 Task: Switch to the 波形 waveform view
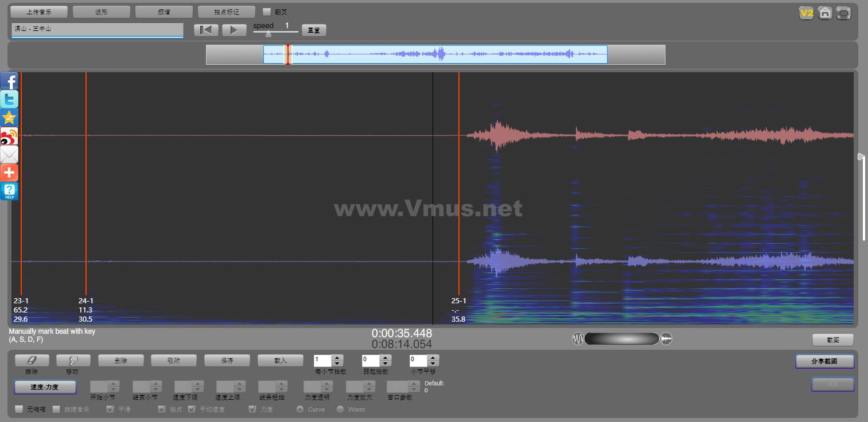102,11
